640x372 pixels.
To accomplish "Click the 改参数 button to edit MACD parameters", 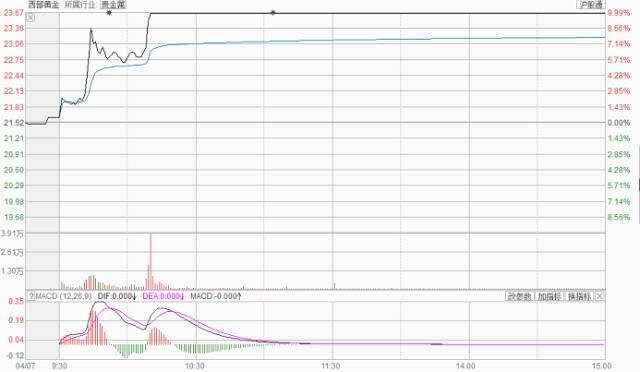I will coord(519,296).
